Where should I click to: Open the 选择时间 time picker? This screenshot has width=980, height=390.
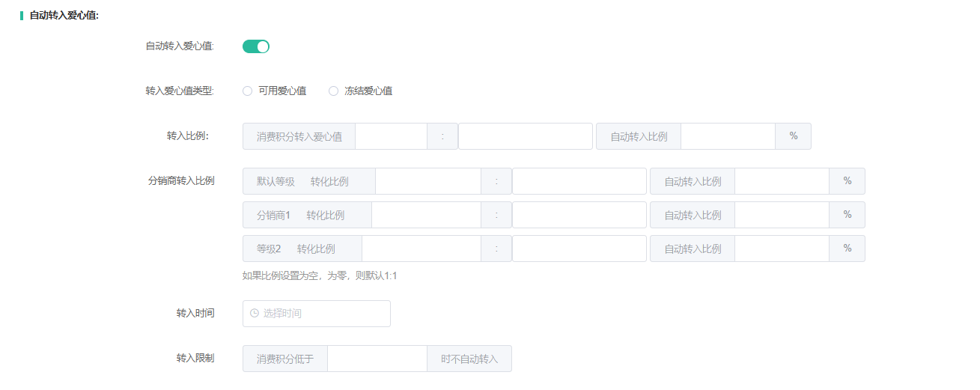pyautogui.click(x=323, y=314)
